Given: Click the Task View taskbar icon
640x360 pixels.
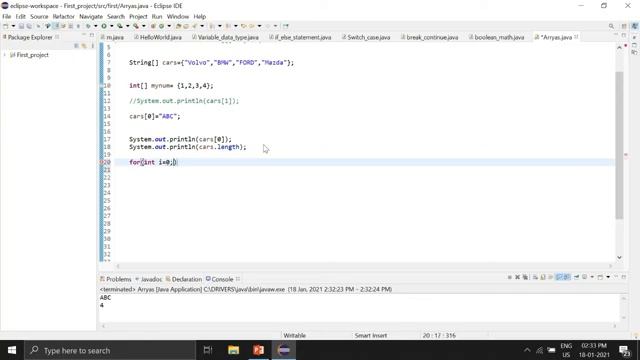Looking at the screenshot, I should coord(208,350).
